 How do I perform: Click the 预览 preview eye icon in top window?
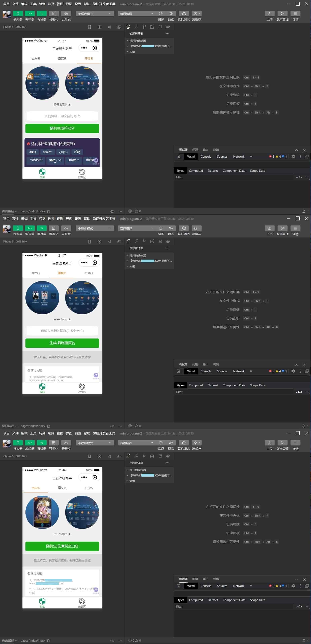click(x=171, y=14)
